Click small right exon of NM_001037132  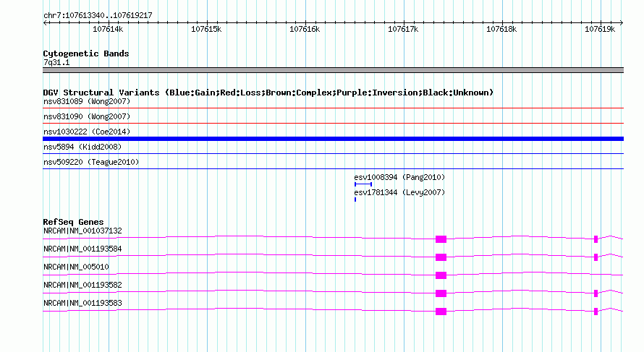pos(596,239)
